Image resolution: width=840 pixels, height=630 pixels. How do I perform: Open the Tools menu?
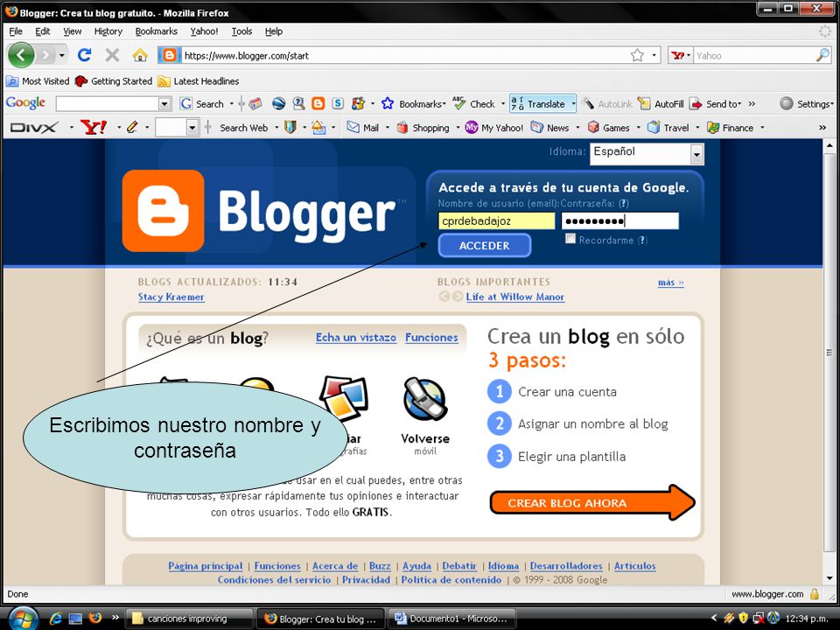(x=241, y=31)
